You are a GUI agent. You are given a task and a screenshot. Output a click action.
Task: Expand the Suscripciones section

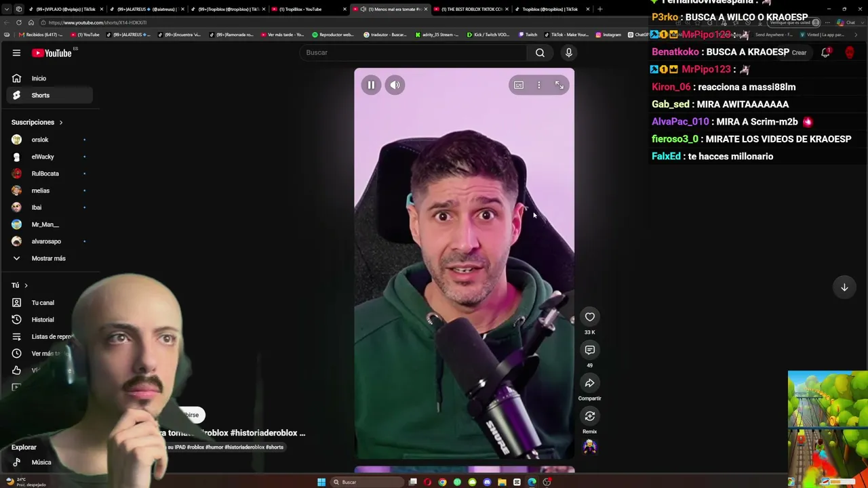[37, 123]
